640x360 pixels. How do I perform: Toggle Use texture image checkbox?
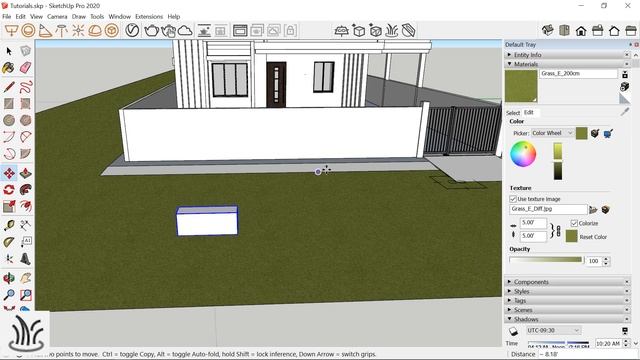(513, 199)
